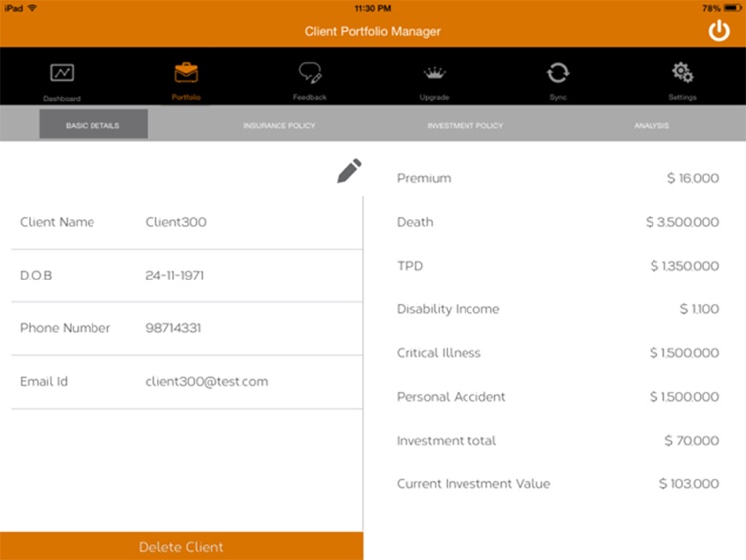This screenshot has width=746, height=560.
Task: Tap the power logout icon
Action: (x=719, y=31)
